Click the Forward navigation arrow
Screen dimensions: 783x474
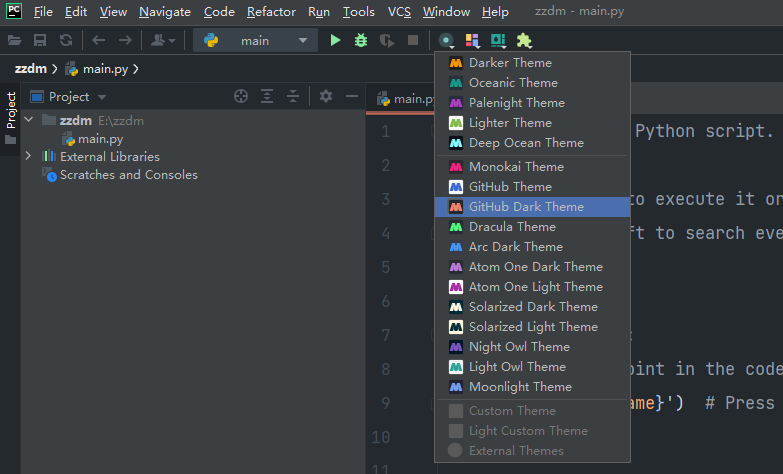pos(125,40)
